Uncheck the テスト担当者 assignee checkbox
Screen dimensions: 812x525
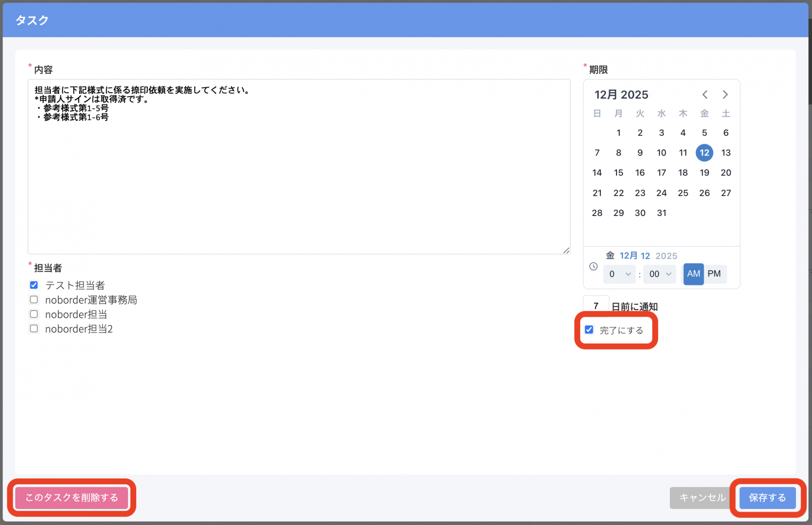click(34, 285)
